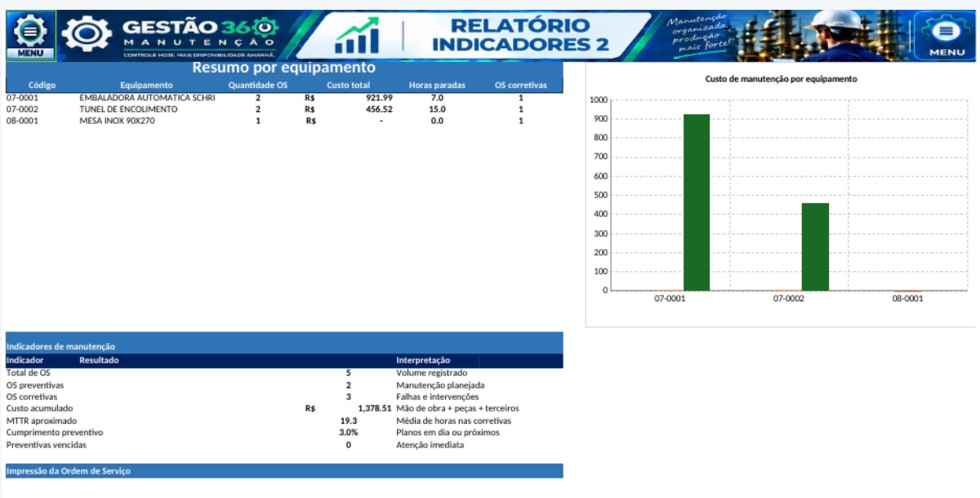Viewport: 980px width, 498px height.
Task: Click the 'TUNEL DE ENCOLIMENTO' equipment cell
Action: pos(128,109)
